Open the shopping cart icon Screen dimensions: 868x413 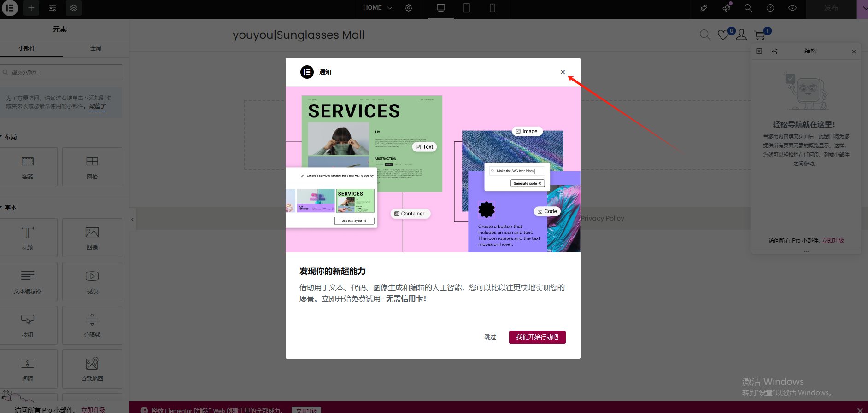click(x=760, y=35)
